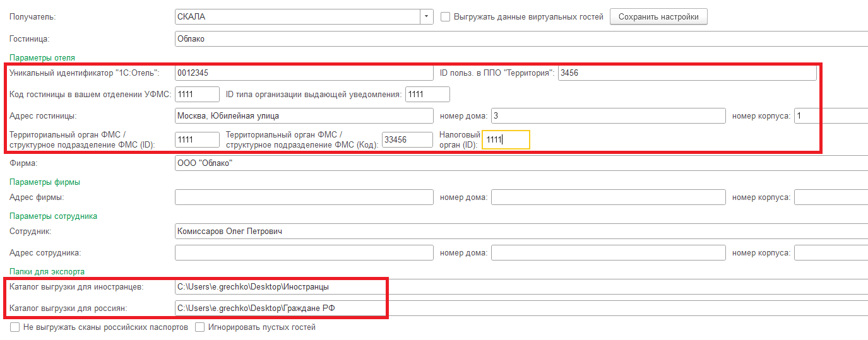The image size is (868, 340).
Task: Click the empty Адрес сотрудника field
Action: 304,253
